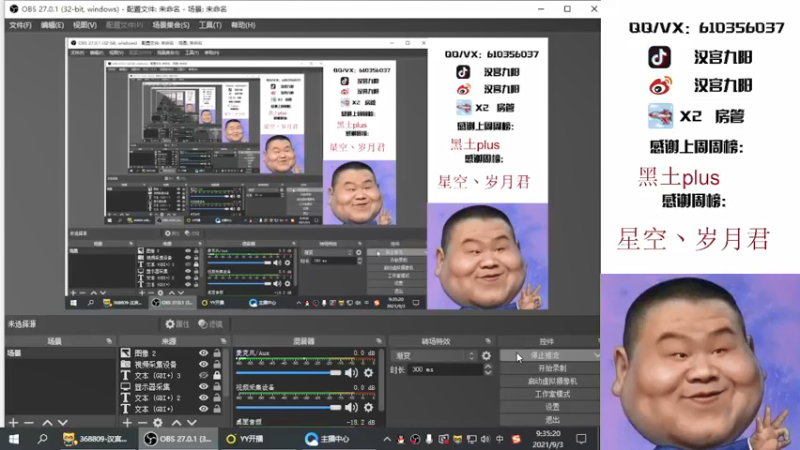Show the 文本 (GDI+) 3 source with its eye

[x=204, y=376]
